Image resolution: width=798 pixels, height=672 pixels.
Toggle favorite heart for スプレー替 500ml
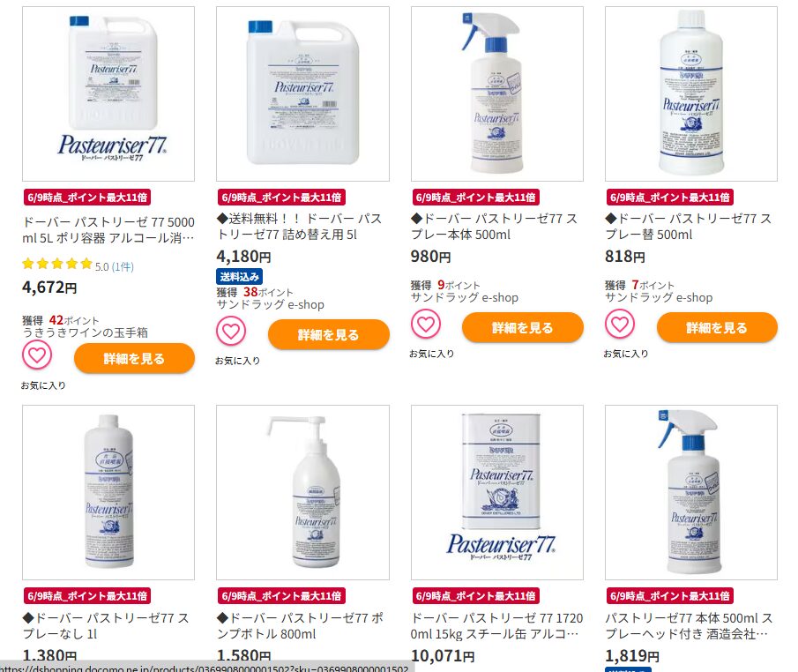pyautogui.click(x=619, y=324)
